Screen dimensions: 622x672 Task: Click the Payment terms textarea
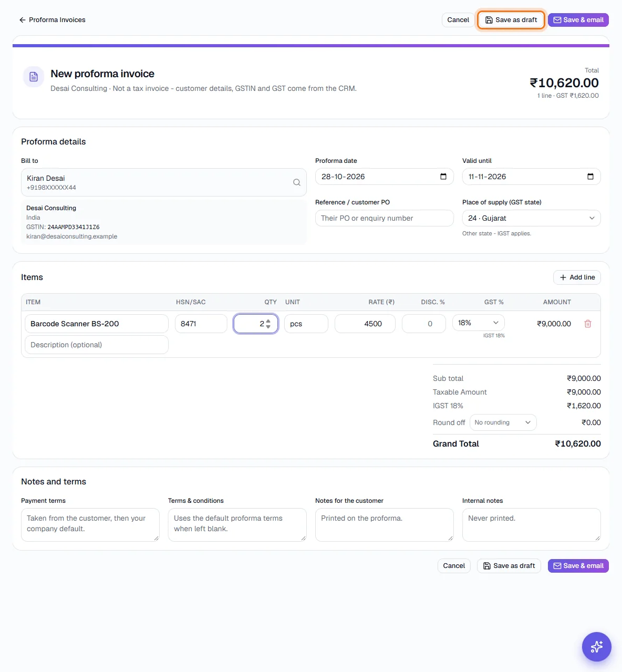(x=90, y=525)
